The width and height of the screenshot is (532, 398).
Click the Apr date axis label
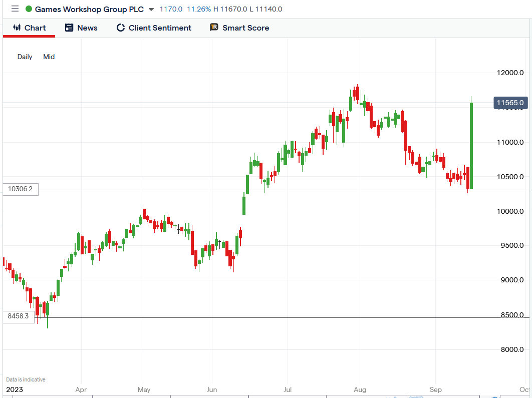81,390
